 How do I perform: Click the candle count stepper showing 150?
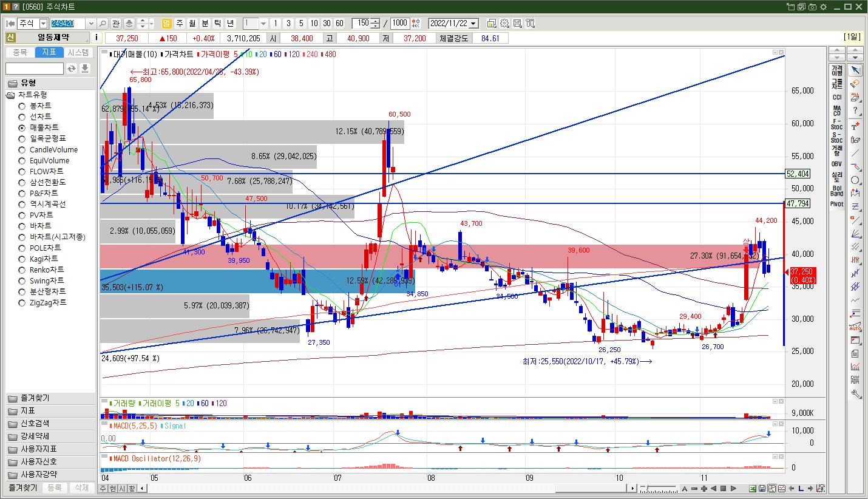click(x=375, y=23)
